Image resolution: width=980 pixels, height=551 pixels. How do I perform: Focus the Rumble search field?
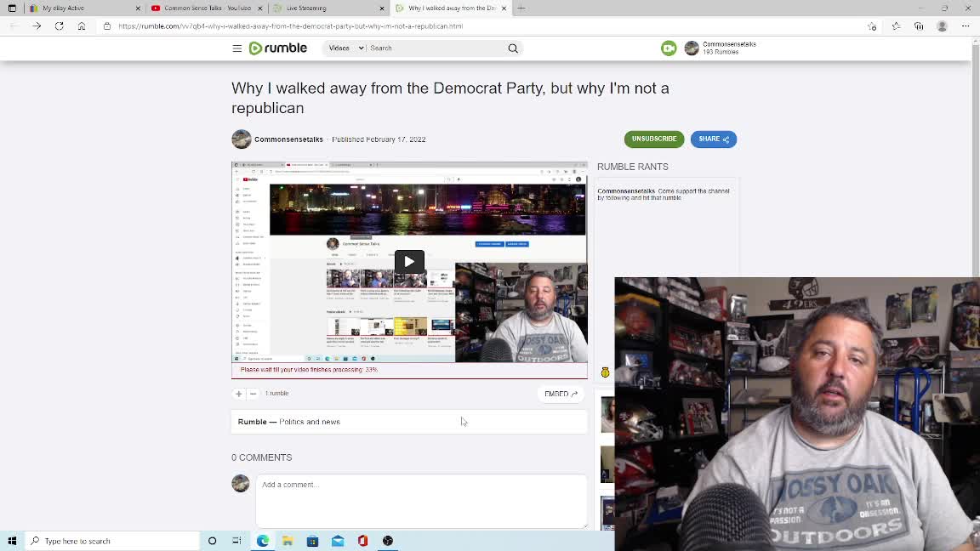click(436, 48)
